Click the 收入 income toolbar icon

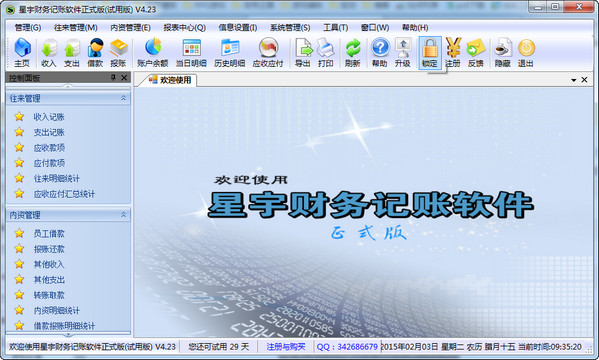coord(49,53)
